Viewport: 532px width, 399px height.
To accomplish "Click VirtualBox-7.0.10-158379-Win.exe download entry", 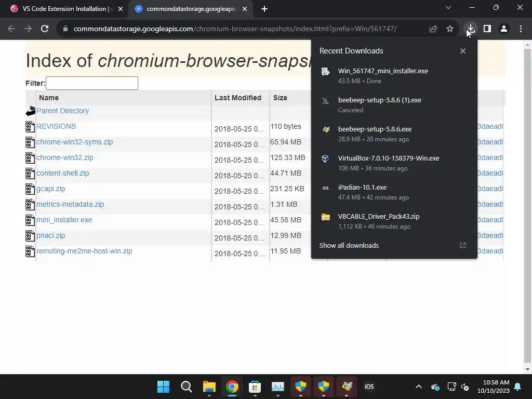I will click(x=394, y=163).
